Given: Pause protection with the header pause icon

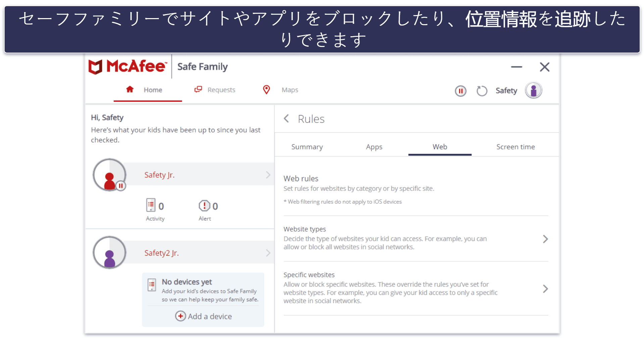Looking at the screenshot, I should 460,91.
